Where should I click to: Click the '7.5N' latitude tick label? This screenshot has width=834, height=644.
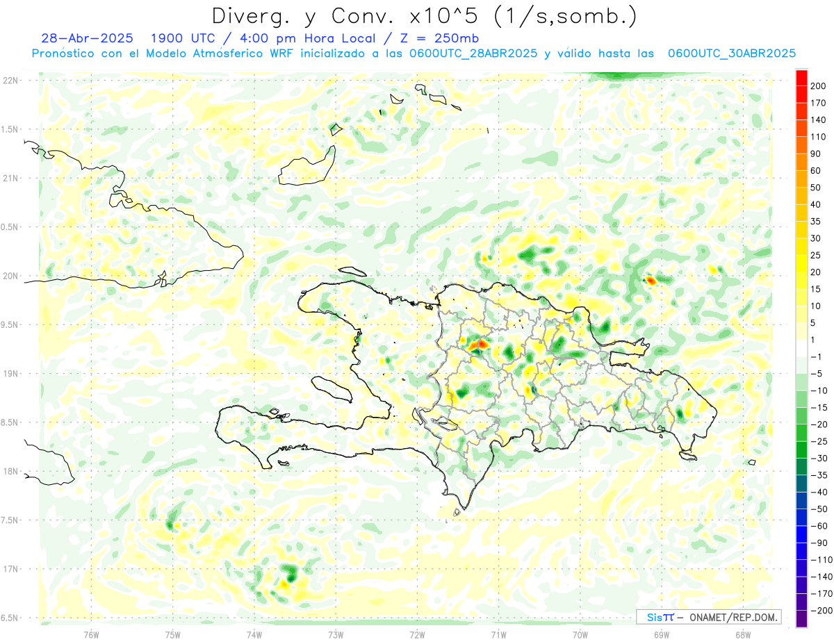10,520
